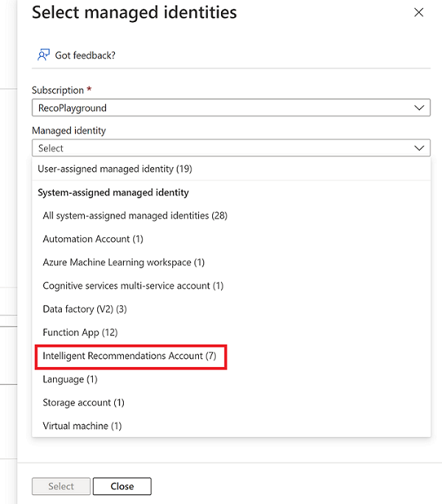The height and width of the screenshot is (504, 442).
Task: Collapse the Managed identity Select dropdown
Action: [231, 148]
